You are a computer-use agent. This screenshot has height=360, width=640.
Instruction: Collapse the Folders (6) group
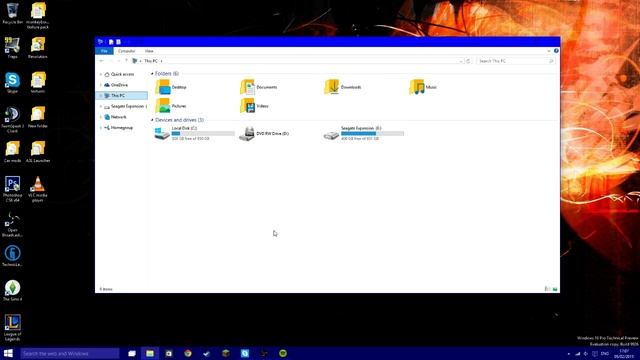tap(152, 74)
